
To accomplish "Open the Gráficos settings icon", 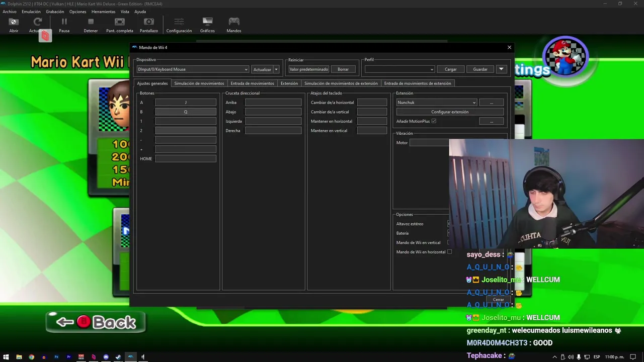I will pos(207,25).
